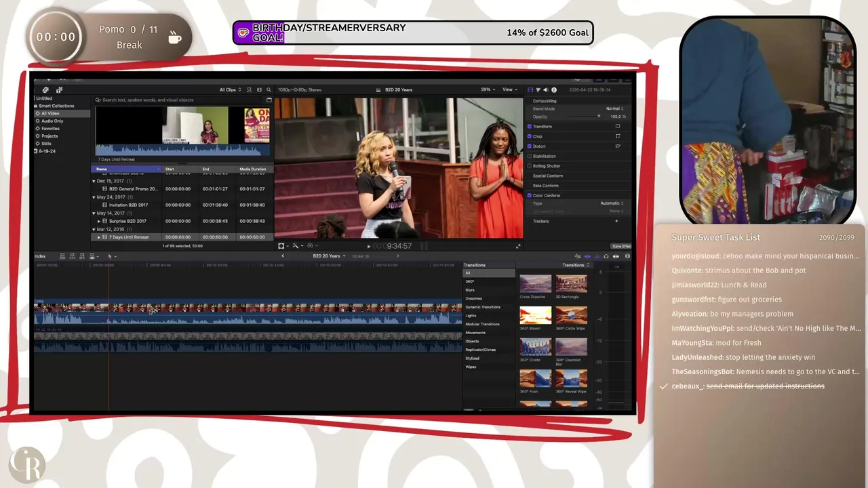Open Info inspector icon
Screen dimensions: 868x488
(554, 89)
